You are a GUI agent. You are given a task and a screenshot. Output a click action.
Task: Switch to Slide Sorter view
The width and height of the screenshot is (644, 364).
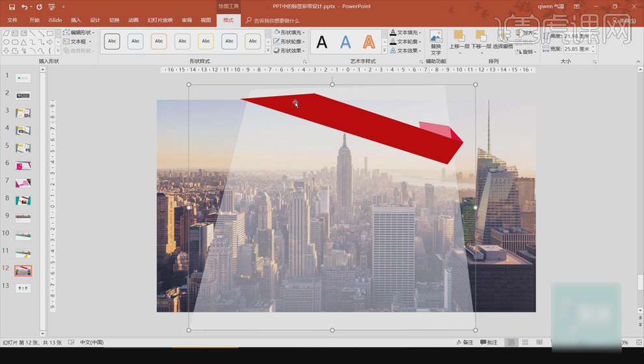(525, 343)
